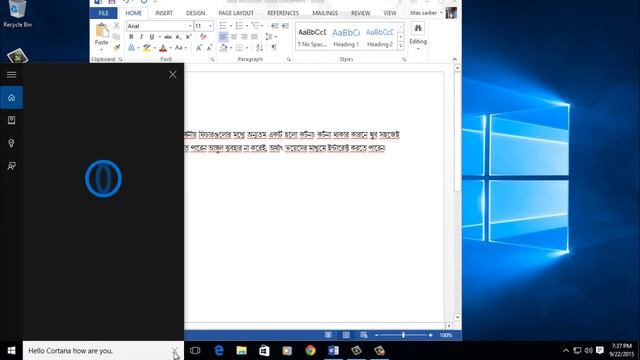Image resolution: width=640 pixels, height=360 pixels.
Task: Open the Font dialog launcher
Action: point(212,60)
